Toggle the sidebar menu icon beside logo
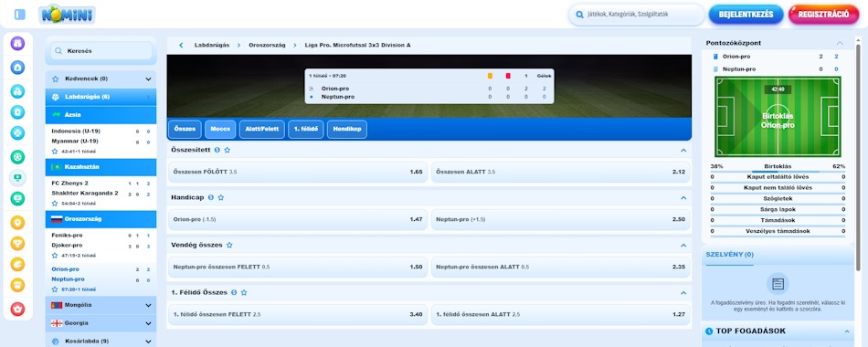The height and width of the screenshot is (347, 868). click(x=20, y=15)
